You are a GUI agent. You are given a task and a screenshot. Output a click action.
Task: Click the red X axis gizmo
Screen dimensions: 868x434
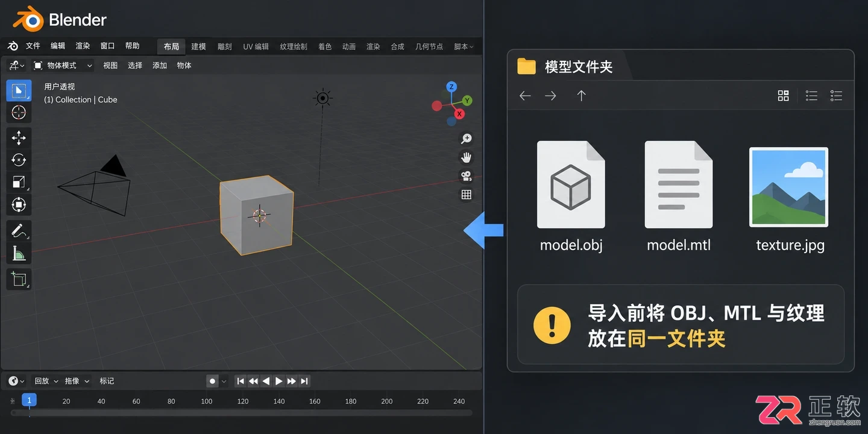459,114
